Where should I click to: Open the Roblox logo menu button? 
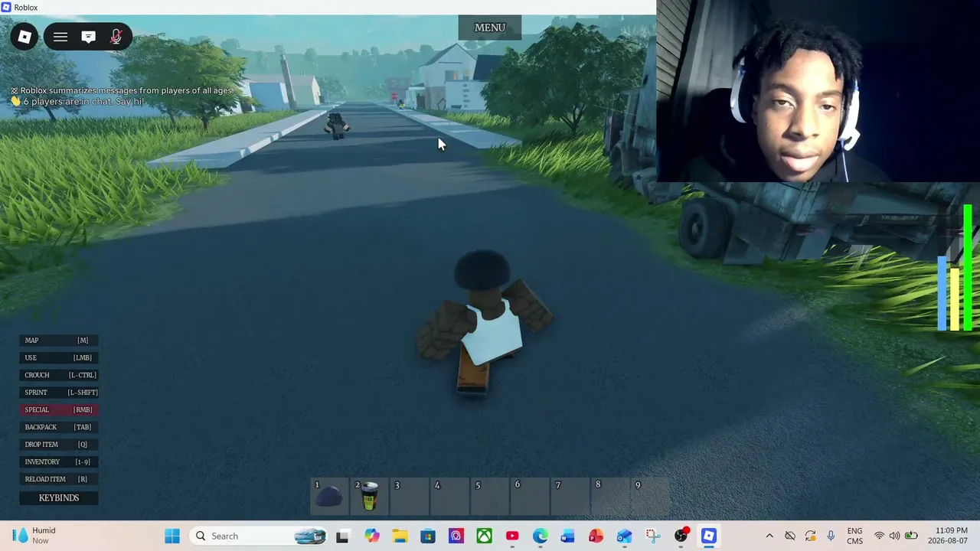tap(24, 37)
